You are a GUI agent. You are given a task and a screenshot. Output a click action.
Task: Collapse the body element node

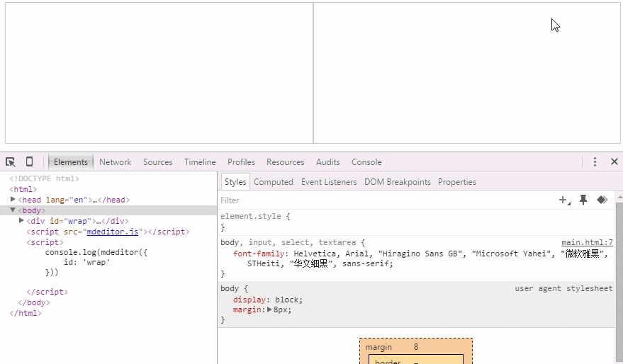13,210
